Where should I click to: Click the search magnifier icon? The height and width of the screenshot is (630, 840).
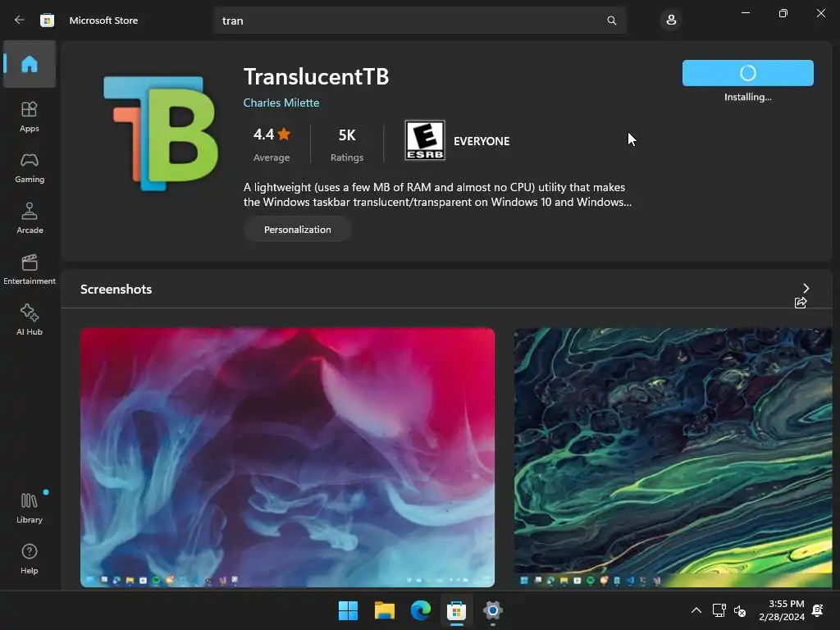click(611, 21)
